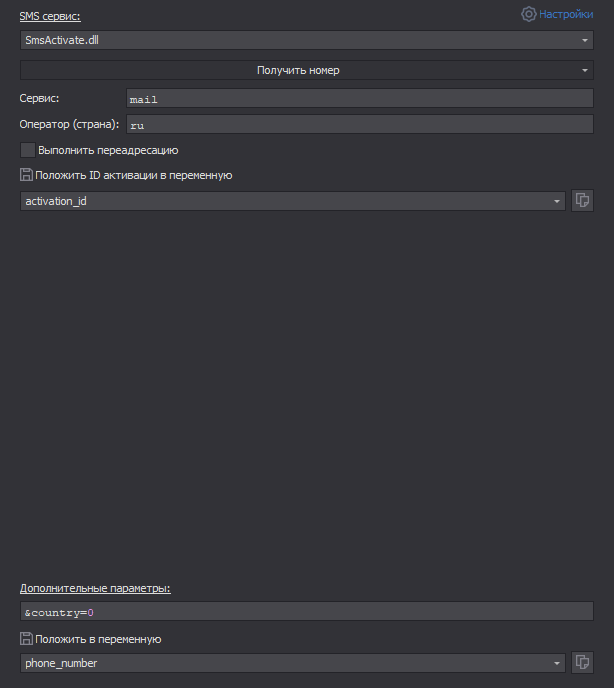
Task: Click the copy icon next to phone_number
Action: click(x=582, y=662)
